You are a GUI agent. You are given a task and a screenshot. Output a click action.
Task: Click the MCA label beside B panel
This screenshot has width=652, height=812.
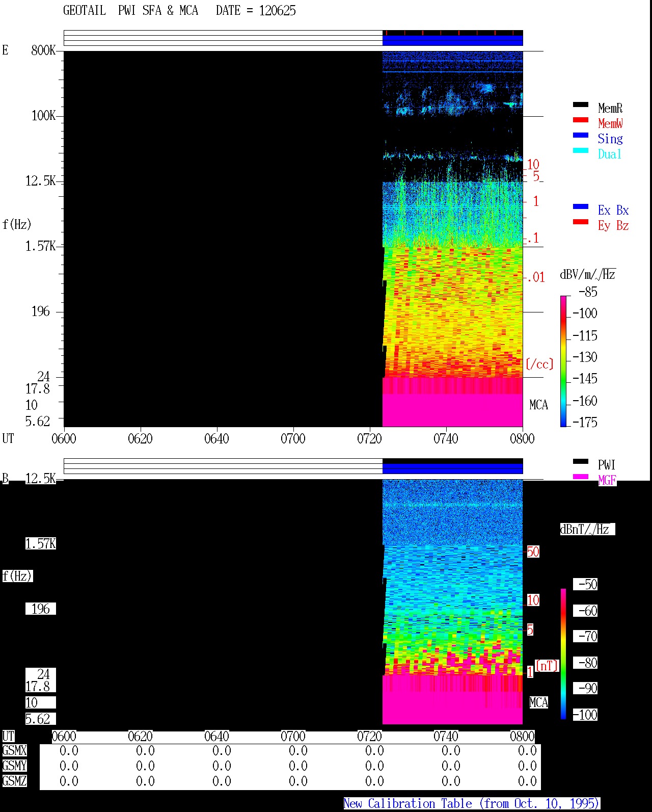[x=538, y=702]
